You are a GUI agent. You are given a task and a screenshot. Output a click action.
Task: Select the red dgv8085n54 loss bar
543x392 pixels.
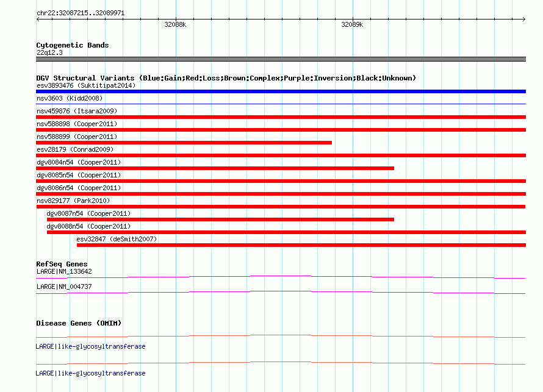coord(281,181)
